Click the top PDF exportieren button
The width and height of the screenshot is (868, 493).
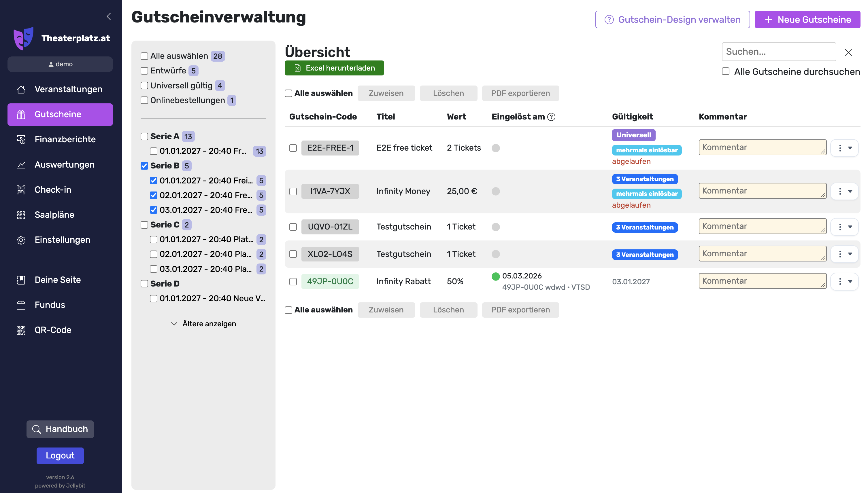(x=520, y=93)
